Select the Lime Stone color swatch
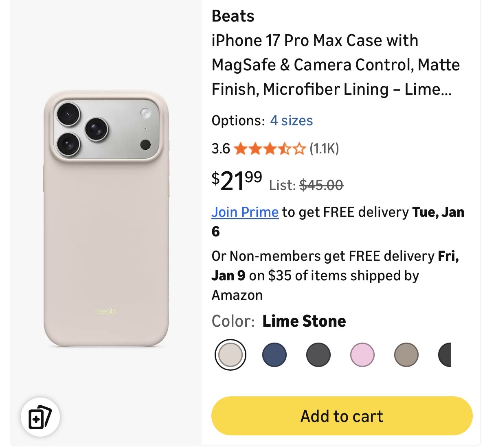 [230, 354]
